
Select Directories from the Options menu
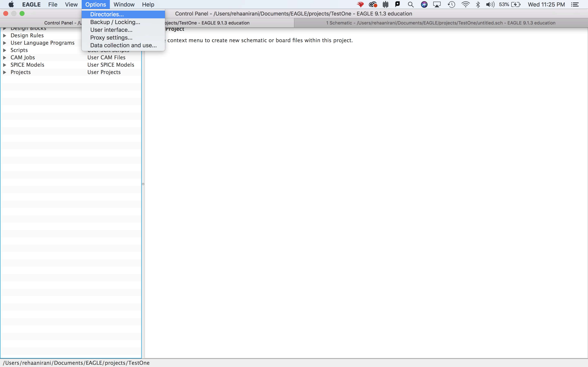click(x=107, y=14)
